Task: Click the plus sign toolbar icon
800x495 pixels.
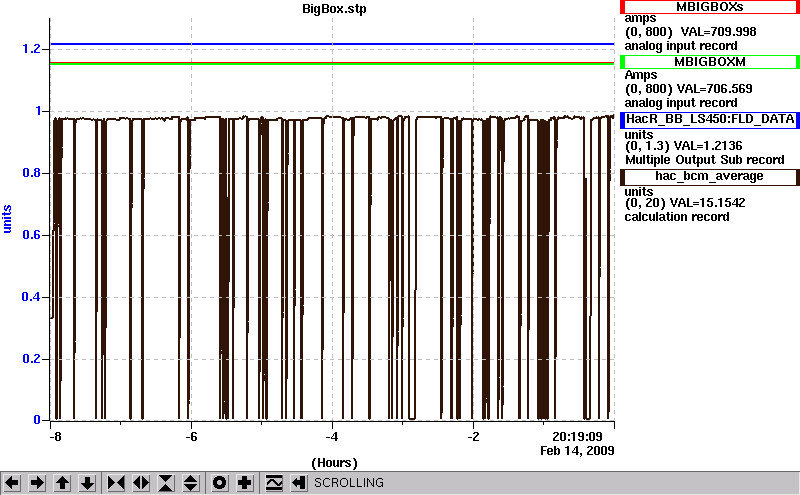Action: pos(245,483)
